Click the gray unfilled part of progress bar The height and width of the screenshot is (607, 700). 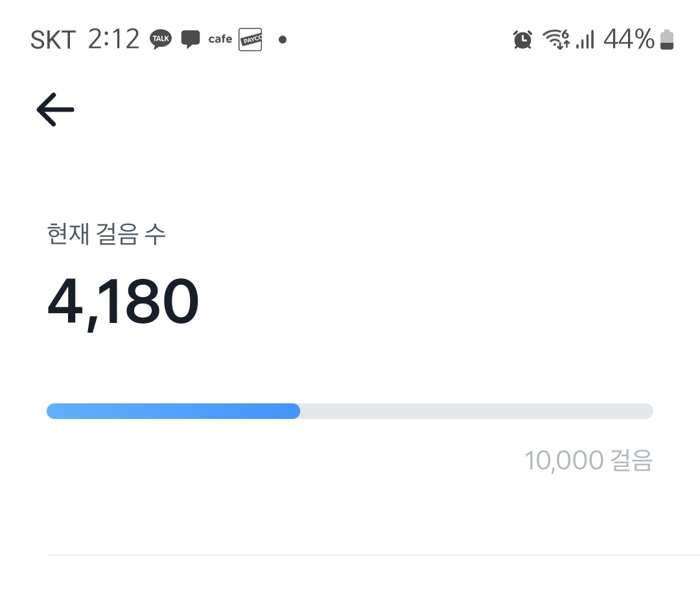pyautogui.click(x=476, y=411)
